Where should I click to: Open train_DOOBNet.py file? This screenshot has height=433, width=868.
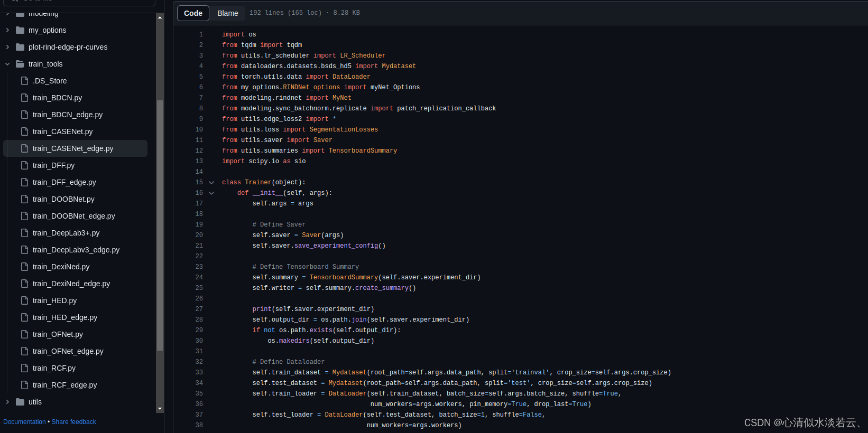click(x=63, y=199)
